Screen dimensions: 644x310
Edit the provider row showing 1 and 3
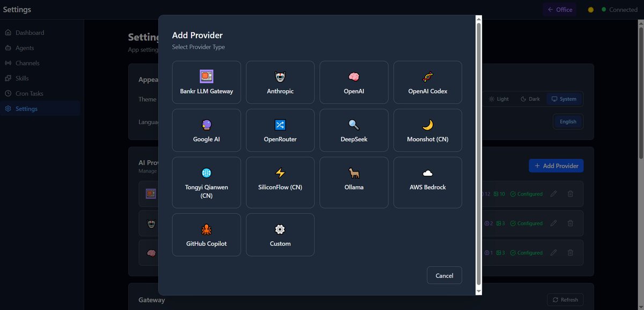point(554,253)
